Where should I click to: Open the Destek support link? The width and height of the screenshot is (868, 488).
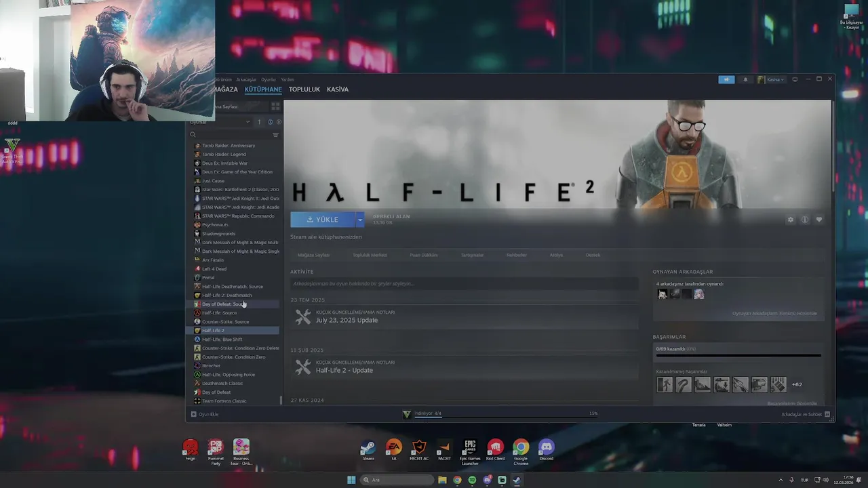593,256
